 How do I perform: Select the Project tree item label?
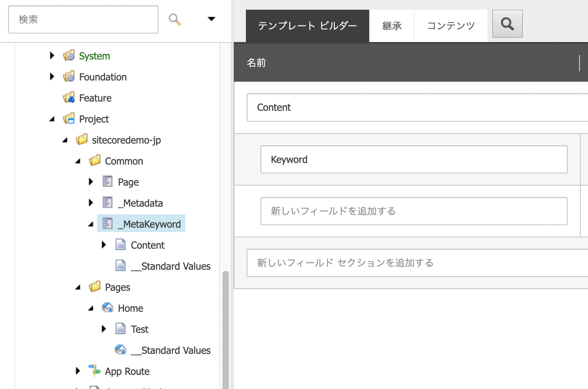click(94, 119)
